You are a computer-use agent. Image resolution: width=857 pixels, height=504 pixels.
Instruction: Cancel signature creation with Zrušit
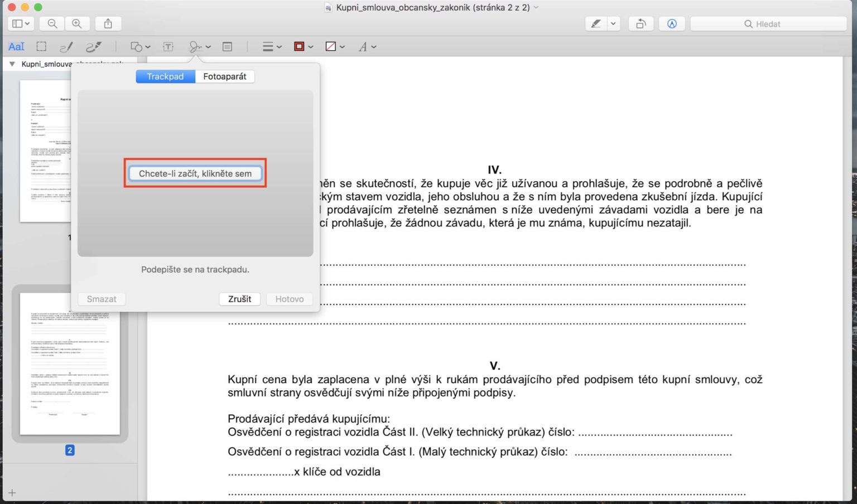[x=239, y=299]
